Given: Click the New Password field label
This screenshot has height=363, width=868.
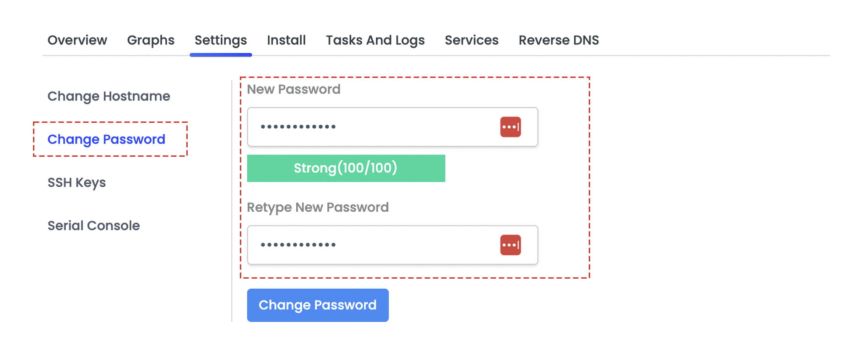Looking at the screenshot, I should [x=293, y=89].
